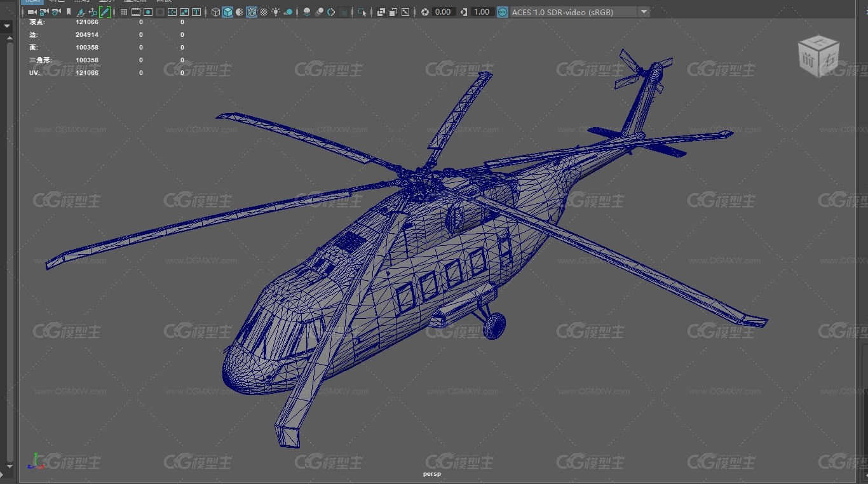
Task: Click the ViewCube right face 右
Action: [829, 61]
